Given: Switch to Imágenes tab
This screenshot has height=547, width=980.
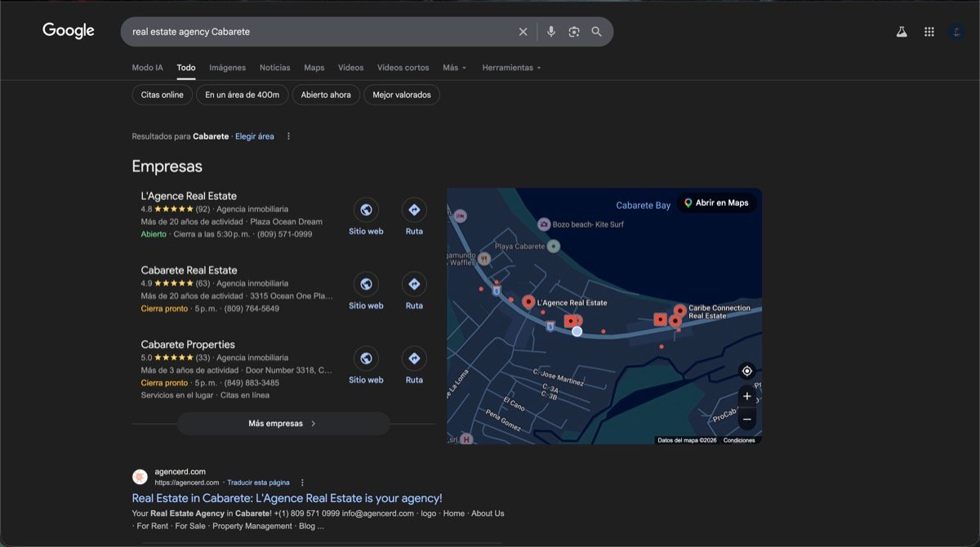Looking at the screenshot, I should click(227, 68).
